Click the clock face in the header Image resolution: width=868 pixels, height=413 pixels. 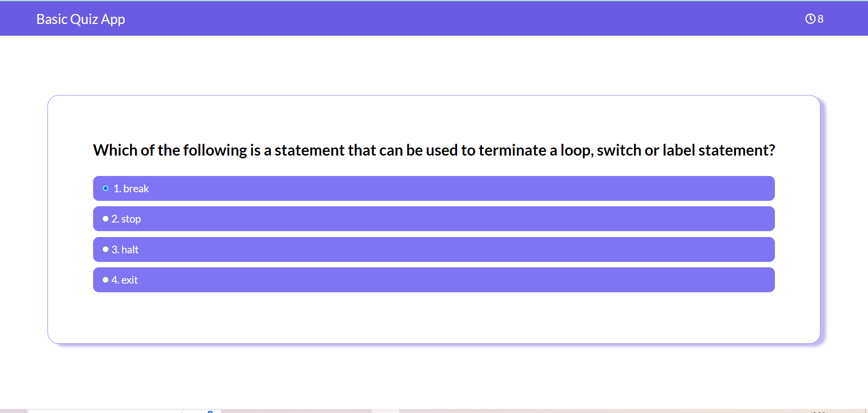810,19
